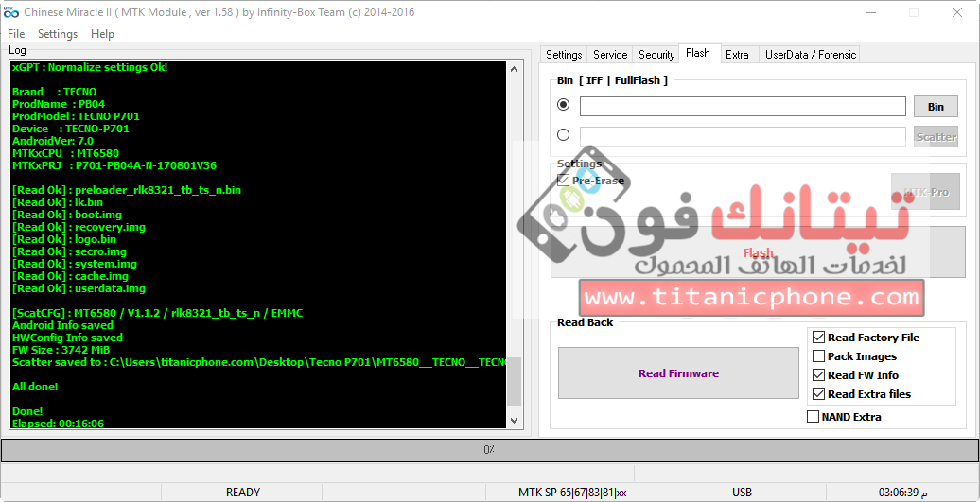
Task: Switch to the Security tab
Action: [x=656, y=54]
